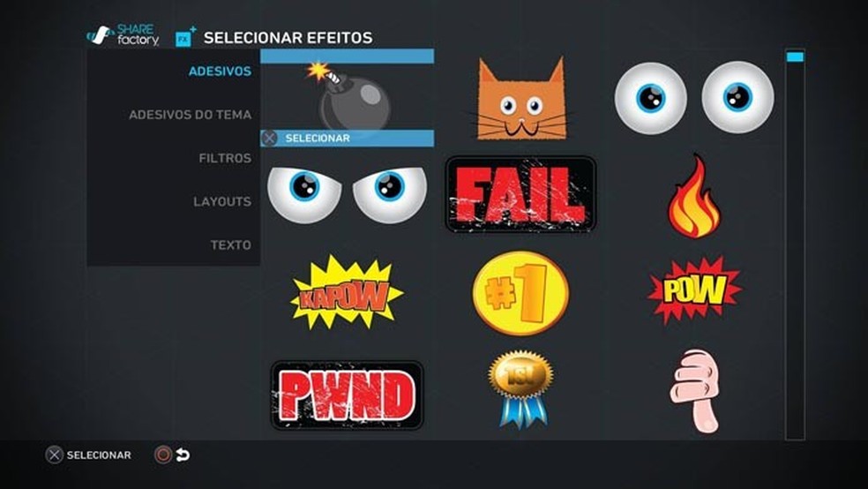Go to the Layouts category
868x489 pixels.
222,201
